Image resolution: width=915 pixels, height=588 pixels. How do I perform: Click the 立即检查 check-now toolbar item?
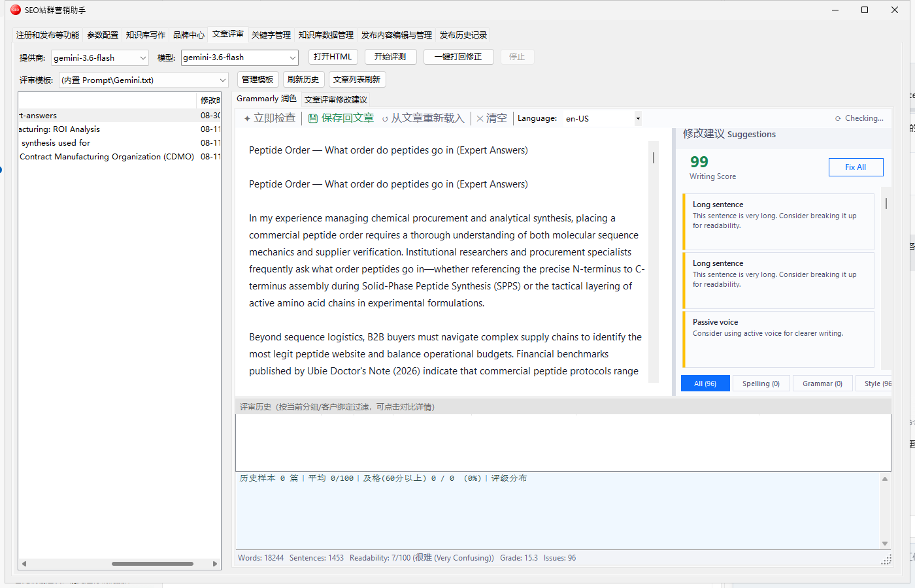[269, 118]
